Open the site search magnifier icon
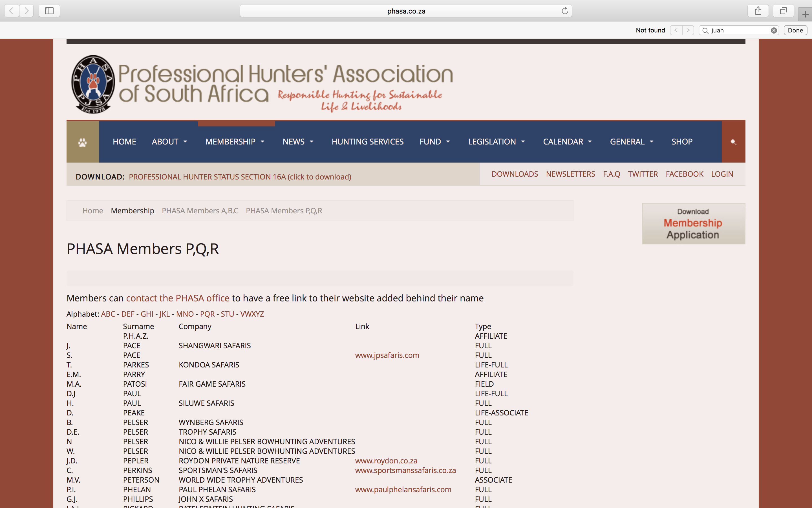The image size is (812, 508). coord(733,142)
